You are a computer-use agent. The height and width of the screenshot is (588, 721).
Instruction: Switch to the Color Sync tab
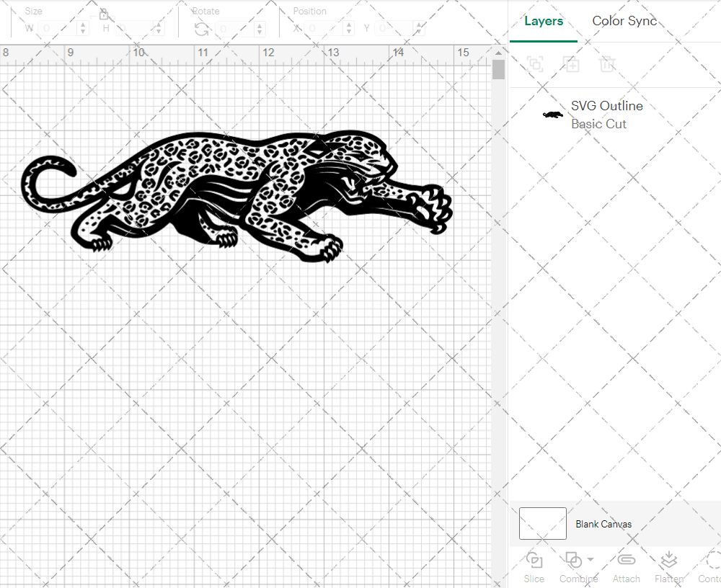coord(624,21)
